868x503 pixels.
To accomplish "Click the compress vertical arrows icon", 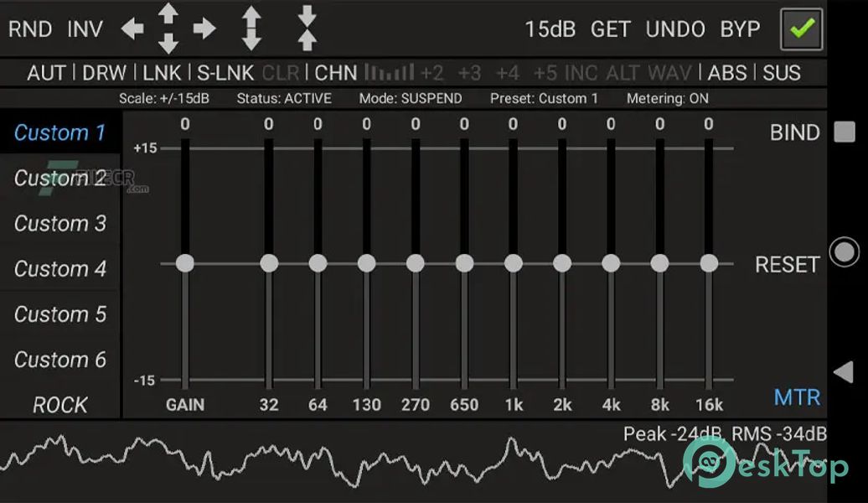I will pos(307,29).
